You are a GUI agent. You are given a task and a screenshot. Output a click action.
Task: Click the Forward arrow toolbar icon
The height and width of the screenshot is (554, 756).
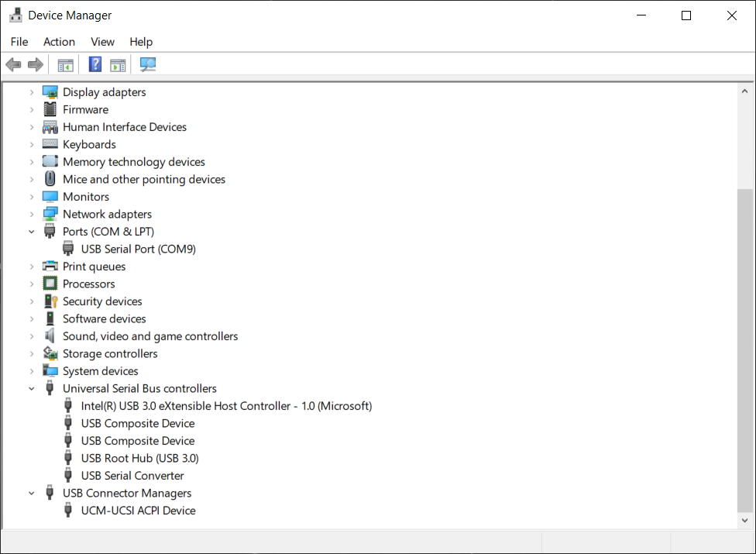point(36,64)
